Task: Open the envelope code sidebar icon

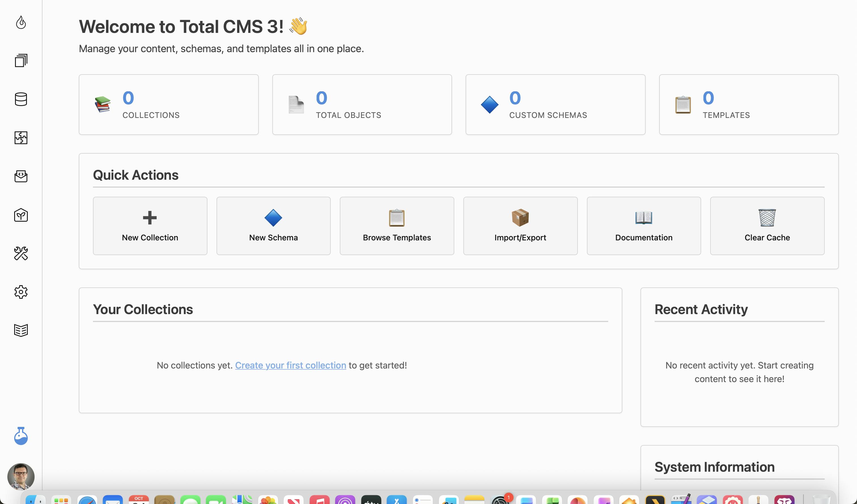Action: coord(21,176)
